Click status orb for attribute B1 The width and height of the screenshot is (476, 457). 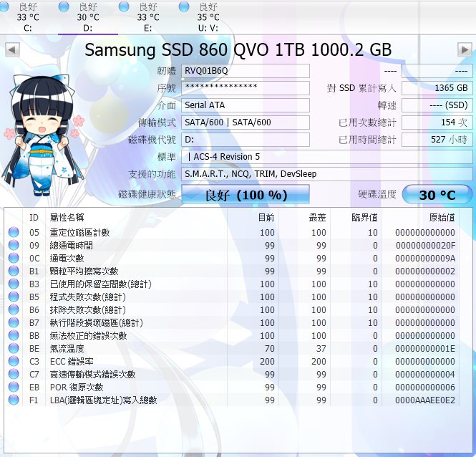click(x=14, y=271)
